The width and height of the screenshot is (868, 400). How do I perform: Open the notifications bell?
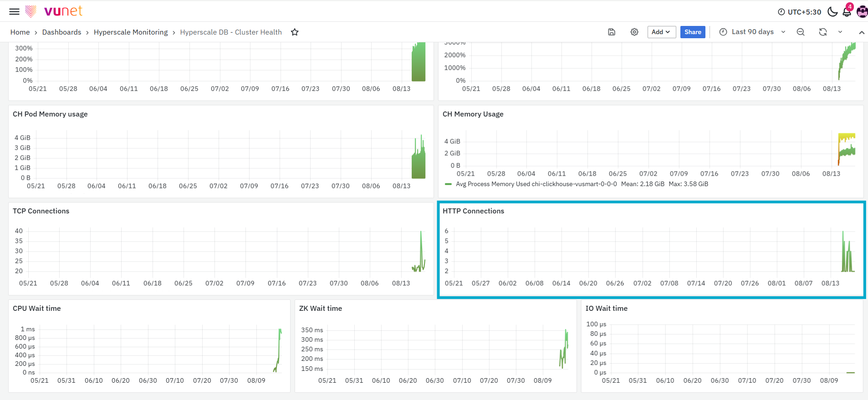click(x=847, y=11)
